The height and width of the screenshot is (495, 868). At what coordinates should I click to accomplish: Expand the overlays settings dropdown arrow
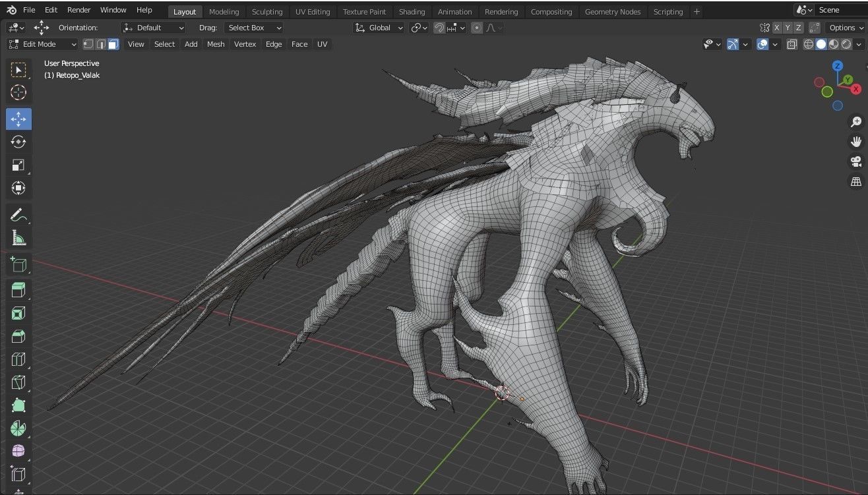[x=775, y=44]
